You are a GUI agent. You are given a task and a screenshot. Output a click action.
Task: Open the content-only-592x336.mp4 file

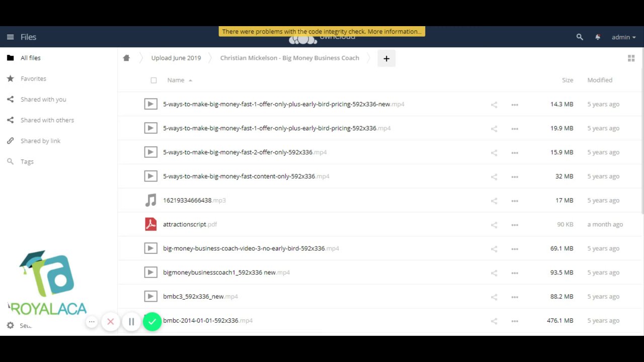tap(246, 176)
